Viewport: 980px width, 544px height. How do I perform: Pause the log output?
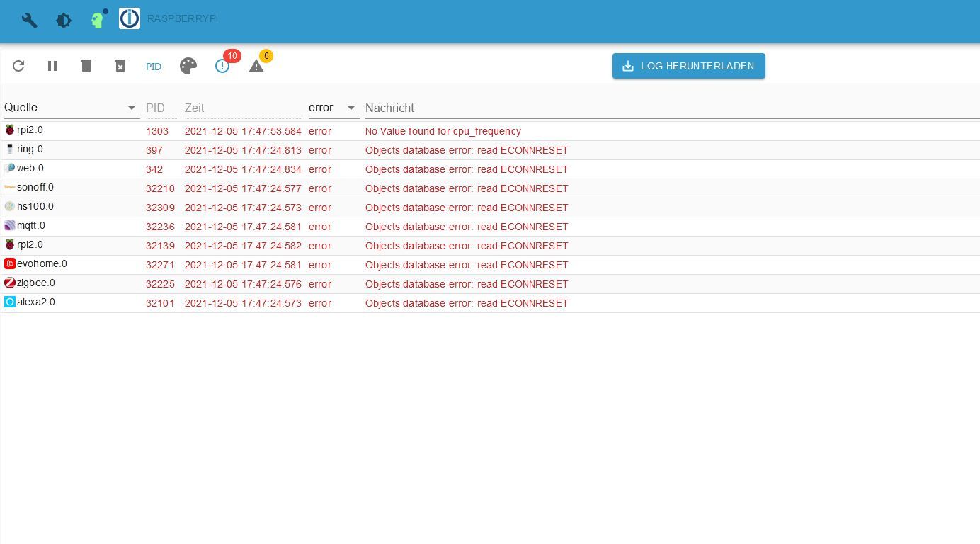pos(52,66)
